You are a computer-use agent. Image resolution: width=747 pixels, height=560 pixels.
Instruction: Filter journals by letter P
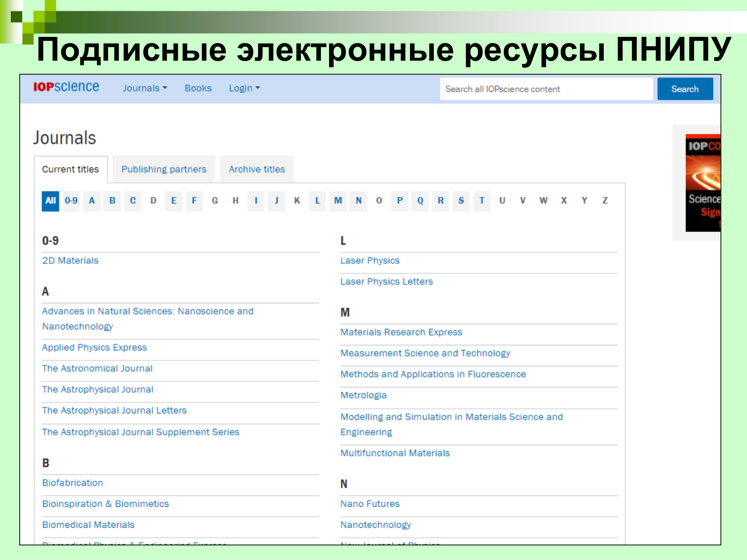[400, 201]
